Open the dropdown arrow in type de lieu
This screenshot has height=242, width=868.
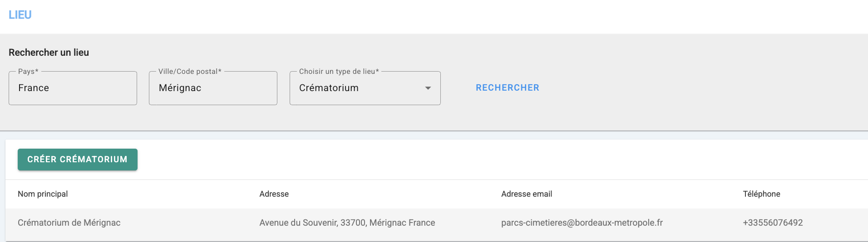coord(428,88)
